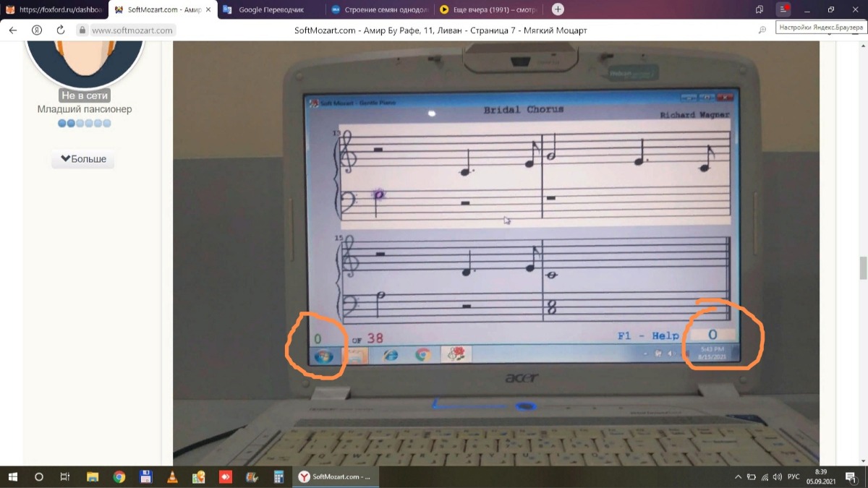
Task: Open Task View on the taskbar
Action: click(65, 477)
